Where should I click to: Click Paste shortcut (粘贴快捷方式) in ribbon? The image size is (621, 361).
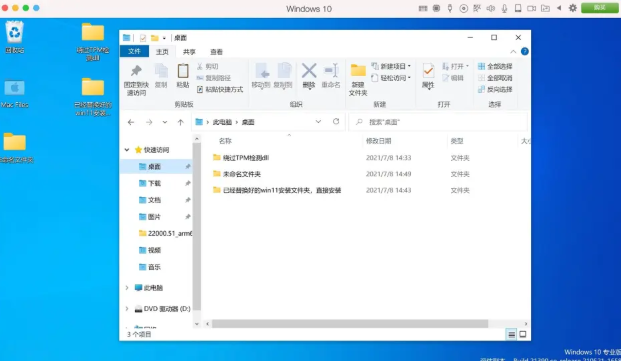(x=220, y=89)
